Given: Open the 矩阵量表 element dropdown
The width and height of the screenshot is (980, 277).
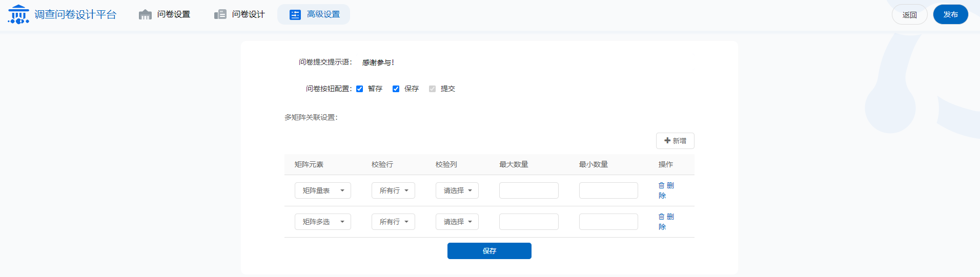Looking at the screenshot, I should 322,190.
